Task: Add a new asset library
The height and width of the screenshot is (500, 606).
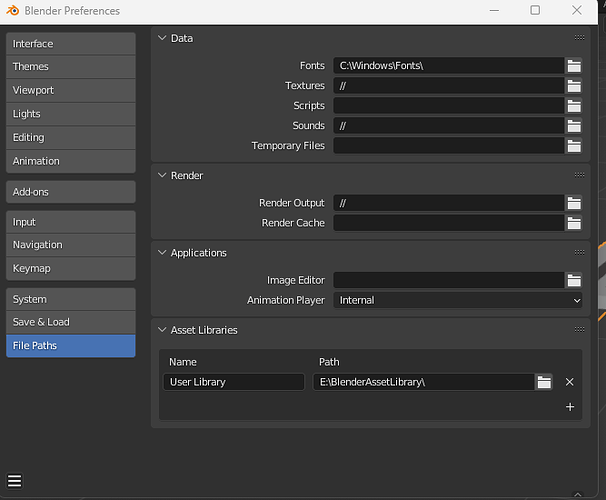Action: [570, 407]
